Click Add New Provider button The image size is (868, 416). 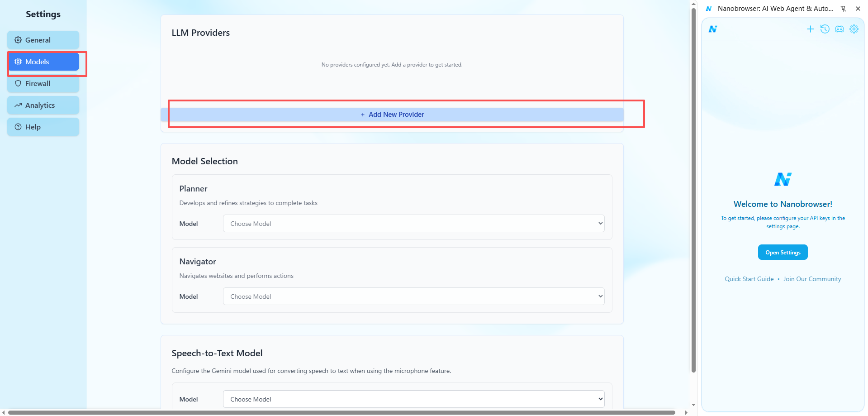point(392,115)
